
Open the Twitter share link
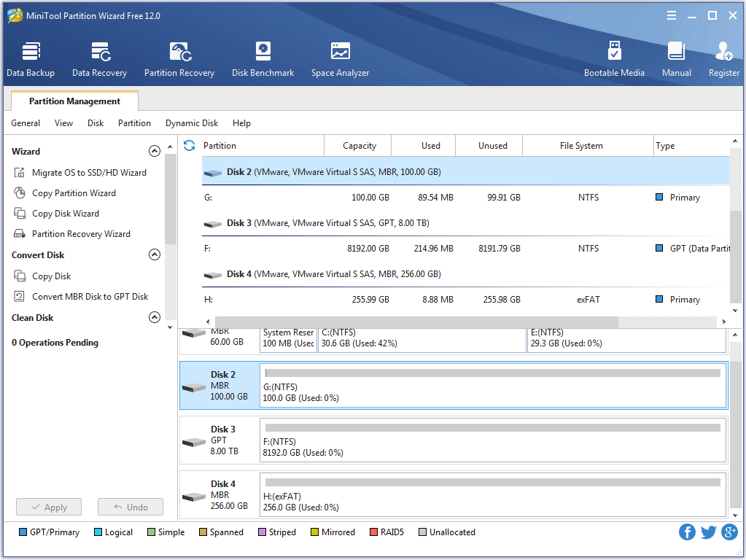(708, 532)
